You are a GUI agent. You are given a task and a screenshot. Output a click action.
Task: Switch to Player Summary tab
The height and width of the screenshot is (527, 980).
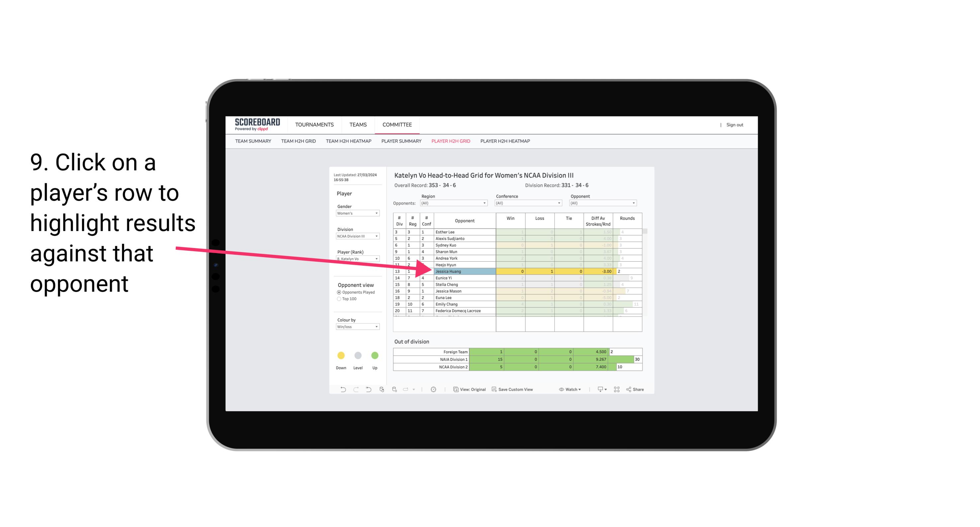[400, 141]
